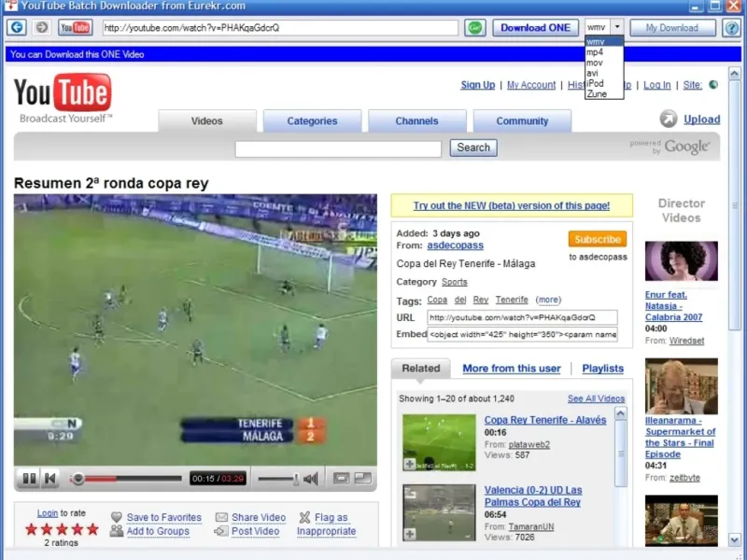This screenshot has width=747, height=560.
Task: Click the volume slider handle
Action: tap(296, 479)
